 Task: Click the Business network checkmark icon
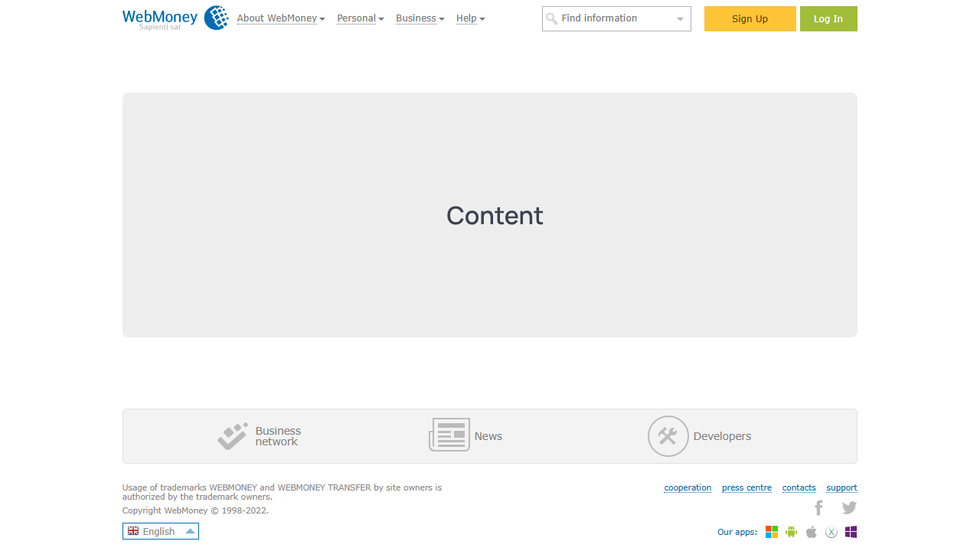(x=233, y=436)
